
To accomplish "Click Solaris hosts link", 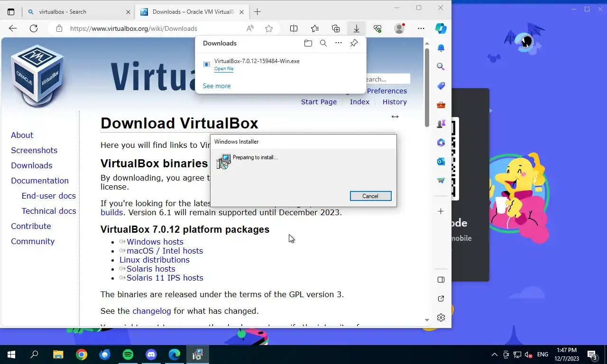I will tap(151, 269).
